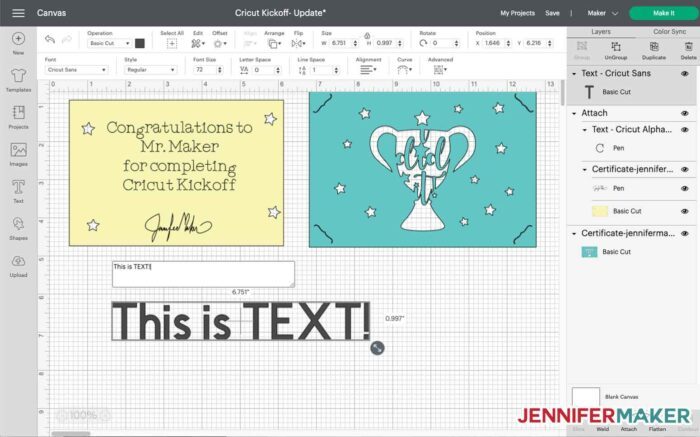This screenshot has height=437, width=700.
Task: Select the teal Basic Cut swatch
Action: tap(589, 252)
